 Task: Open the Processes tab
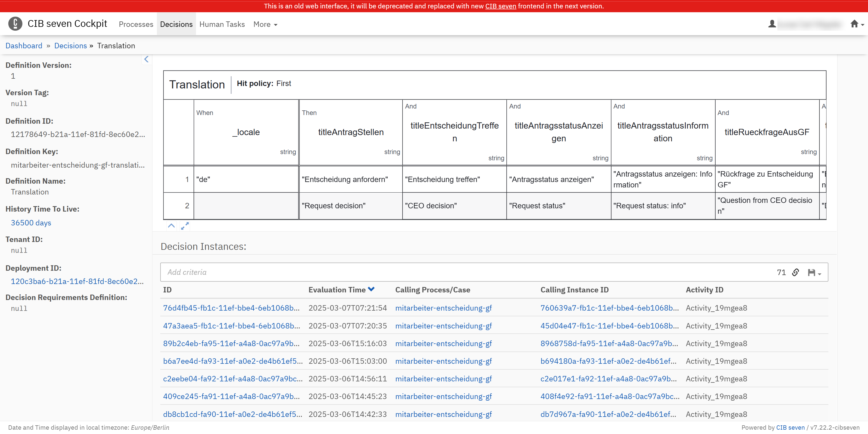(136, 24)
